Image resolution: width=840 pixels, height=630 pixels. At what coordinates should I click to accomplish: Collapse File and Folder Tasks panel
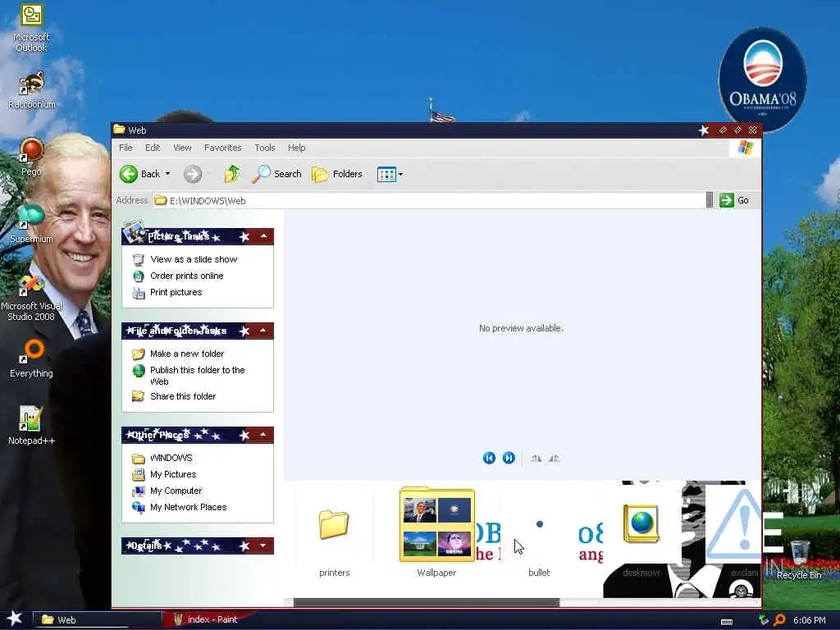point(263,331)
